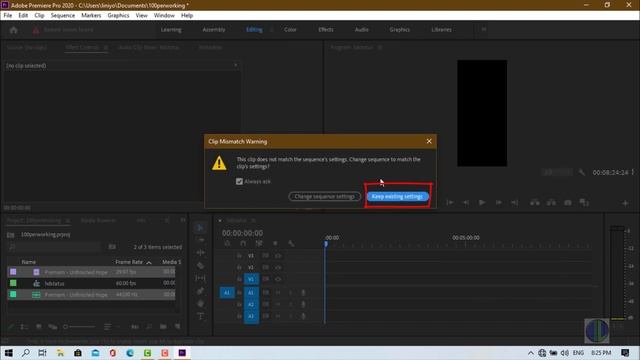
Task: Step forward one frame in Program Monitor
Action: coord(498,202)
